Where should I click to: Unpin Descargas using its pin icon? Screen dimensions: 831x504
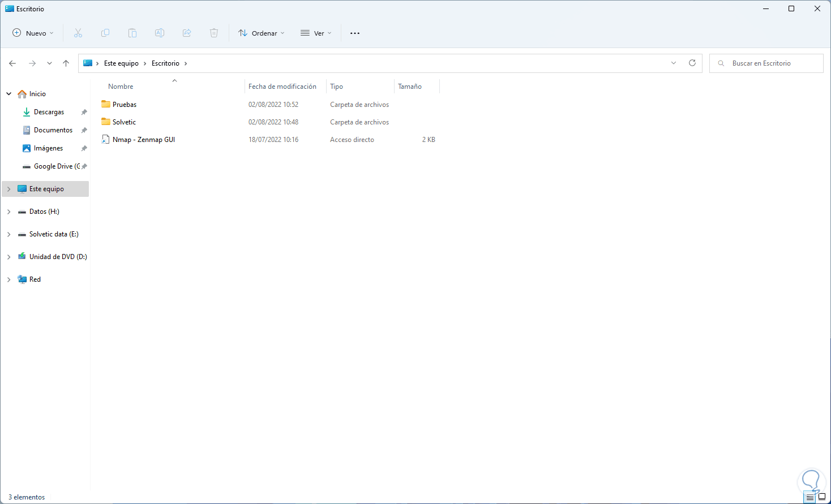click(84, 112)
